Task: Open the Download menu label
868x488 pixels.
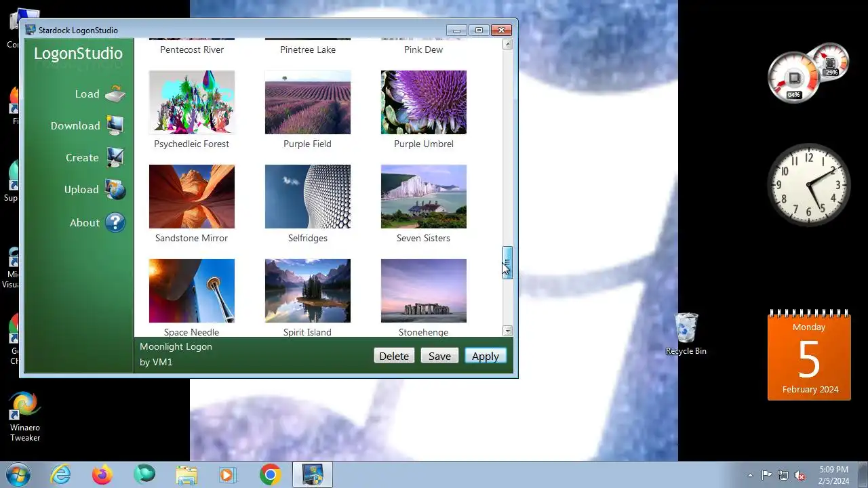Action: coord(75,126)
